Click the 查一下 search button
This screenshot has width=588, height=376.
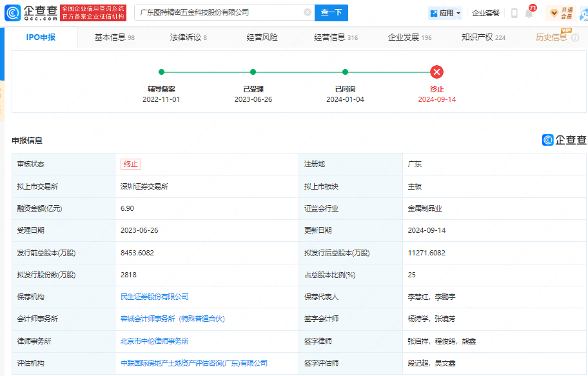(x=331, y=12)
